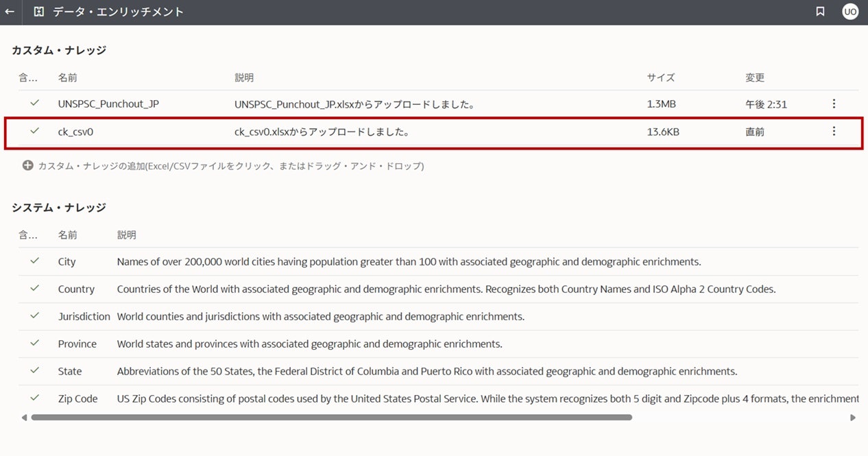This screenshot has width=868, height=456.
Task: Click the システム・ナレッジ section heading
Action: coord(59,208)
